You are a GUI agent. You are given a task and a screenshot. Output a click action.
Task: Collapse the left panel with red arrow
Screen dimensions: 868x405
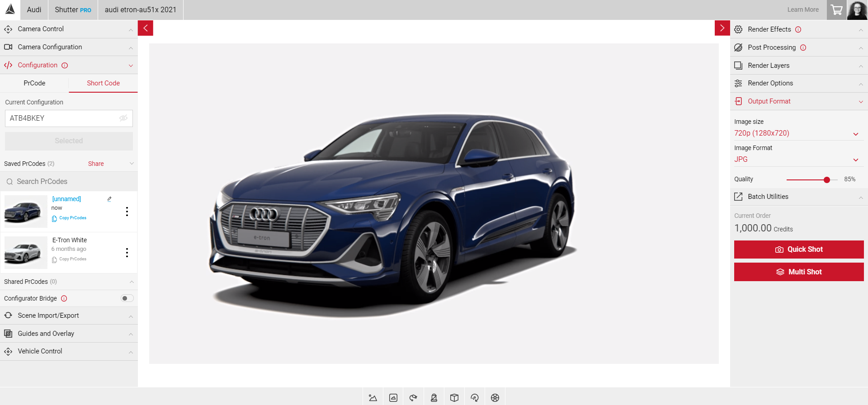(x=146, y=28)
